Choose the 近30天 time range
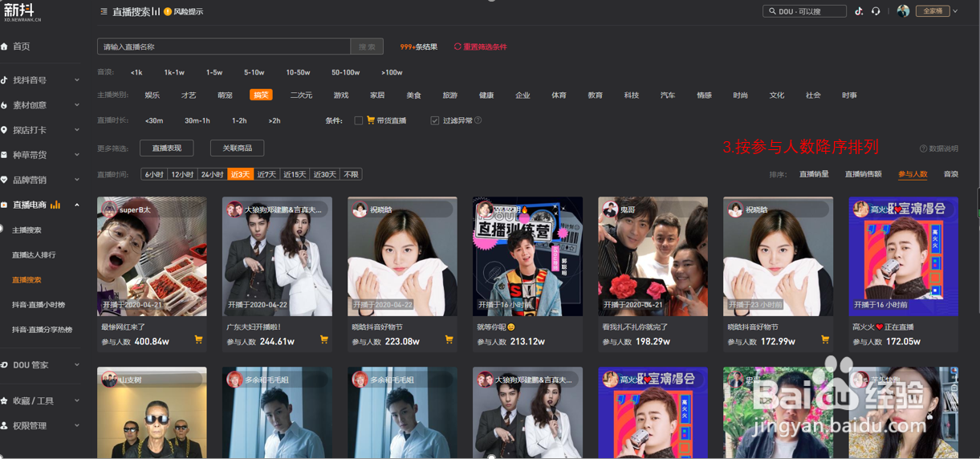Image resolution: width=980 pixels, height=459 pixels. pos(324,174)
